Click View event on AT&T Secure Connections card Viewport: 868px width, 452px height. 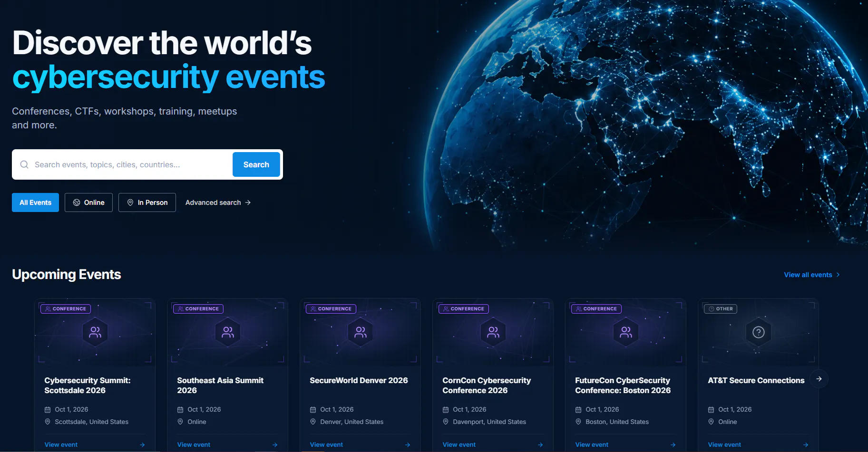pos(724,445)
